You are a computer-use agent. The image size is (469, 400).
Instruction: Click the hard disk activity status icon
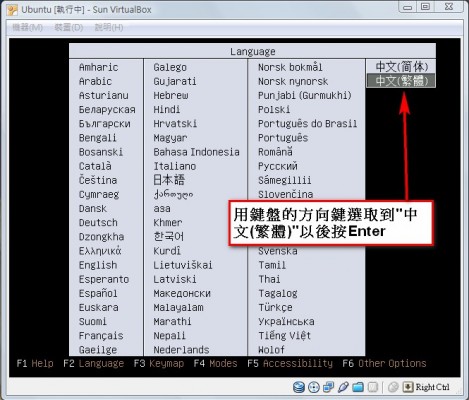(x=299, y=387)
